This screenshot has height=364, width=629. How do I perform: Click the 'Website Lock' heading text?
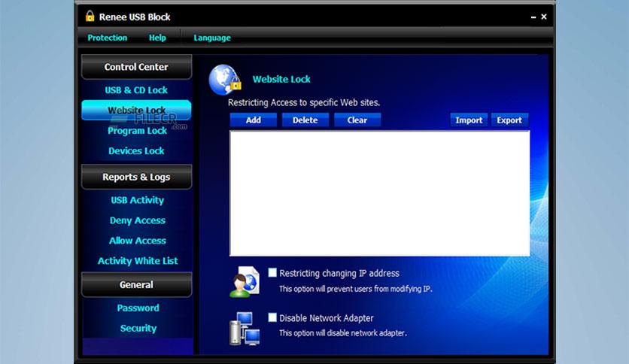281,80
